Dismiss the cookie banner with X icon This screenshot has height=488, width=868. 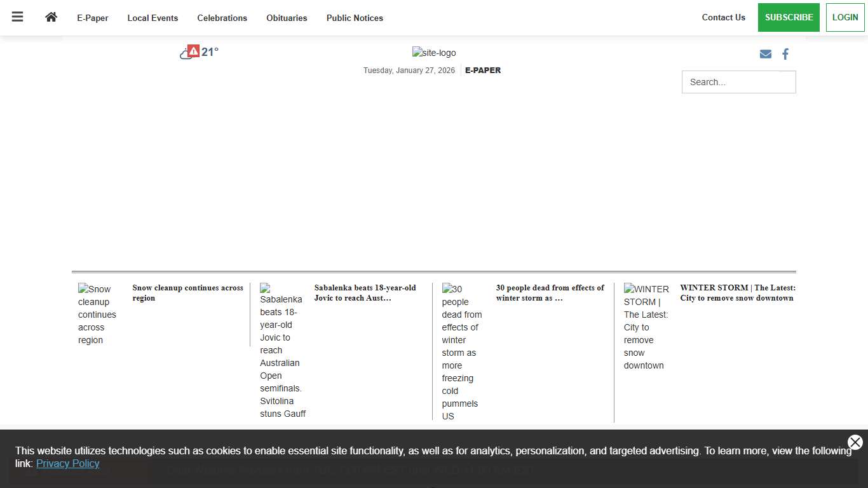coord(855,442)
